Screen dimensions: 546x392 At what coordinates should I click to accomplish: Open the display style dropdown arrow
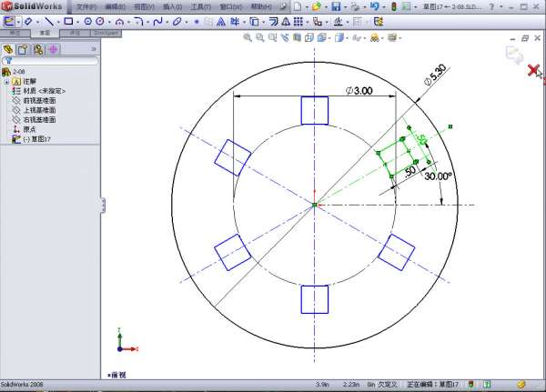click(x=343, y=38)
